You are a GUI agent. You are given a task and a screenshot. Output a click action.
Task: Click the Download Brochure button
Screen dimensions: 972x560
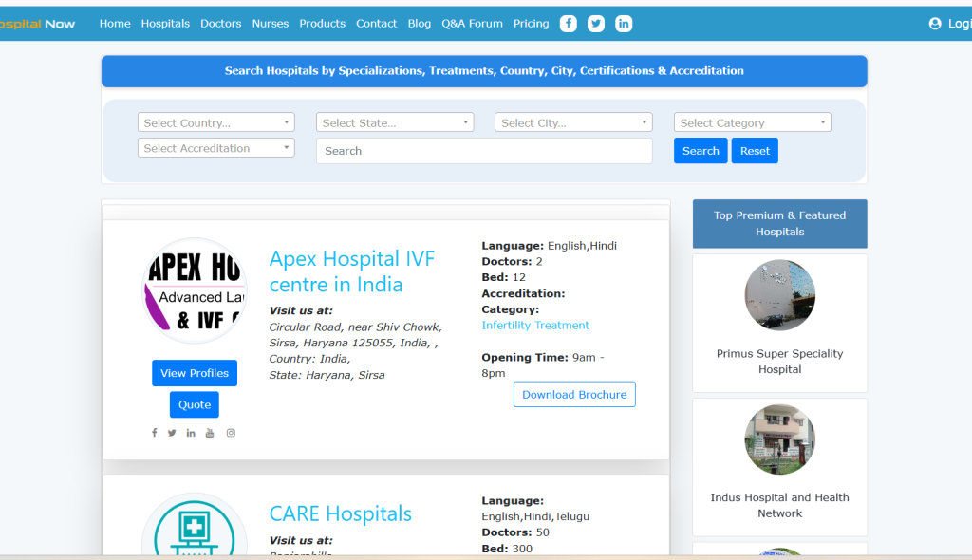tap(574, 395)
